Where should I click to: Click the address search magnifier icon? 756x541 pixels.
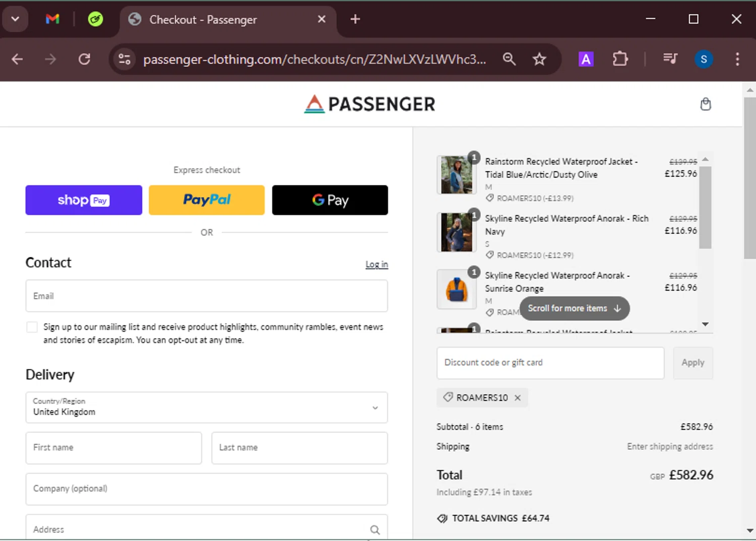tap(375, 529)
